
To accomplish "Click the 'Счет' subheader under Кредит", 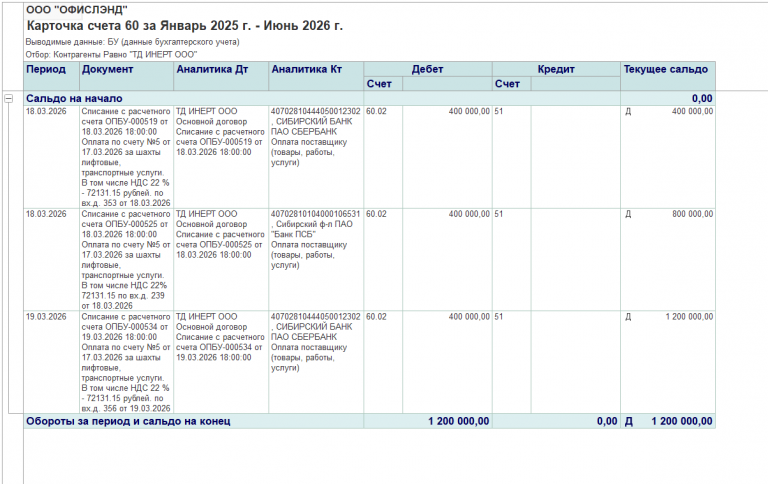I will click(x=511, y=84).
